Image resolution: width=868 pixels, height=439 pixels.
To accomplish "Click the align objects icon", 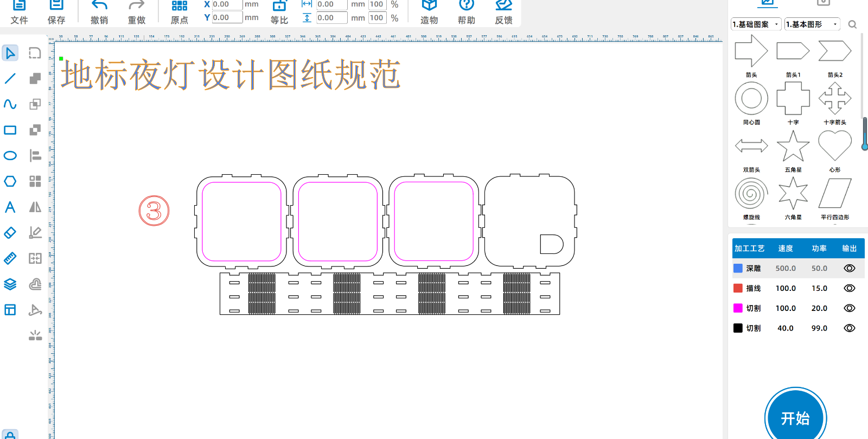I will coord(35,156).
